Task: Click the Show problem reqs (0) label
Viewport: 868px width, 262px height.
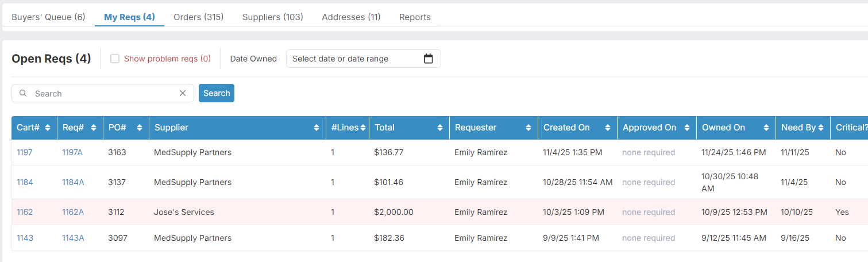Action: (x=167, y=59)
